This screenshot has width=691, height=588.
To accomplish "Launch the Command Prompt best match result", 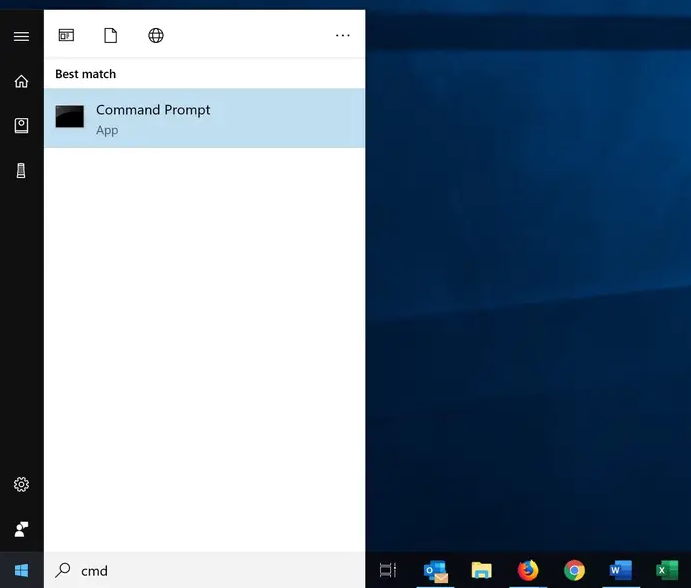I will (204, 118).
